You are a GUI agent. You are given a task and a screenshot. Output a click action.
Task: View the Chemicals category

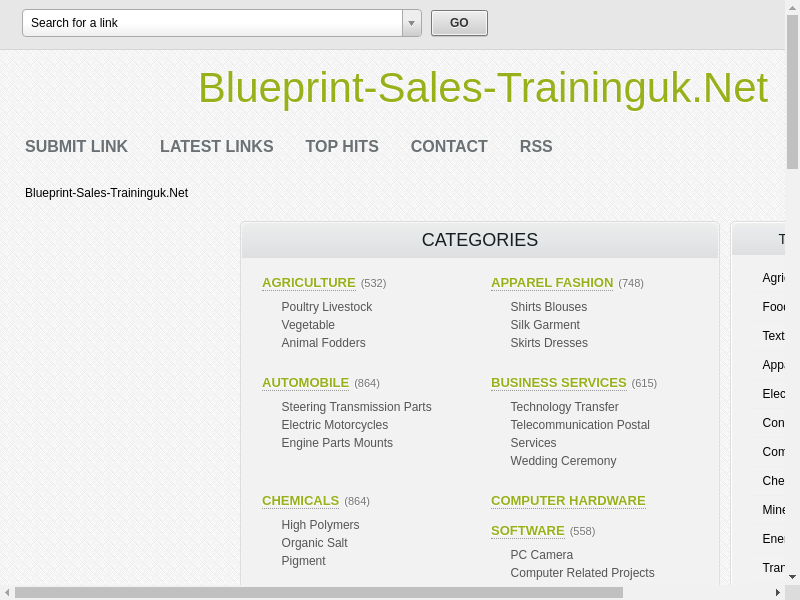300,501
